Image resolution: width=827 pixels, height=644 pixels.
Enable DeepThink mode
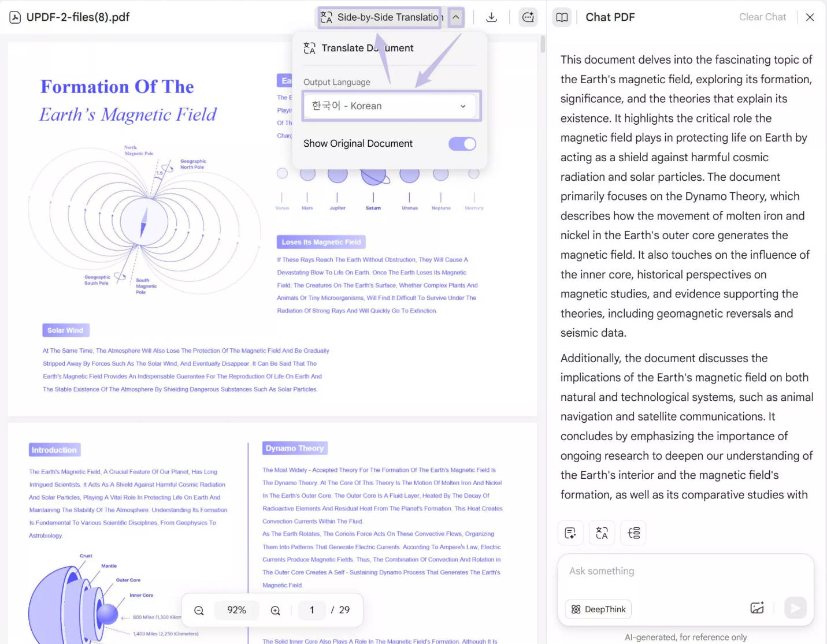(x=598, y=609)
